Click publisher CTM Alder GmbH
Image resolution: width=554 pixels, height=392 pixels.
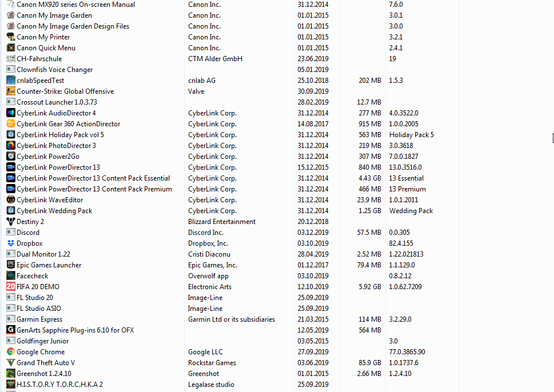coord(215,59)
